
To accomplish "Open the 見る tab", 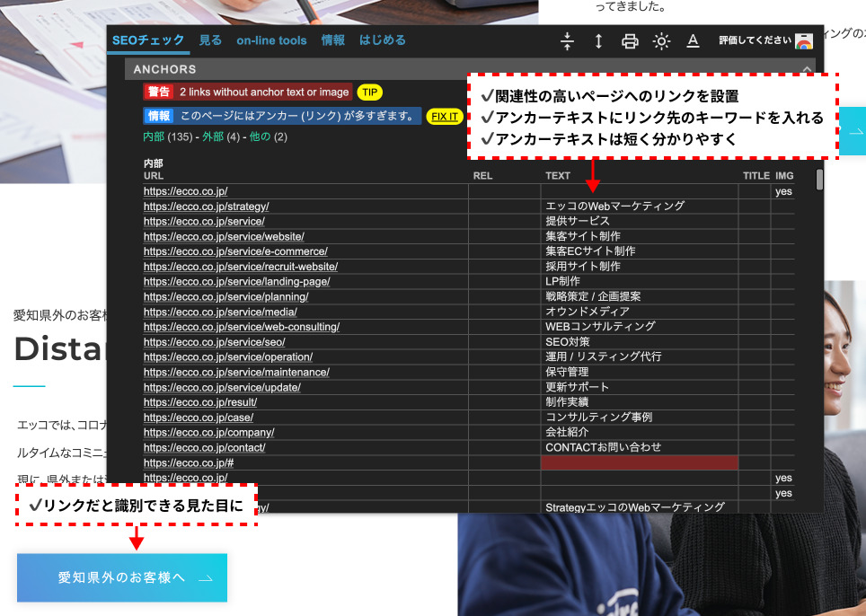I will pyautogui.click(x=210, y=40).
